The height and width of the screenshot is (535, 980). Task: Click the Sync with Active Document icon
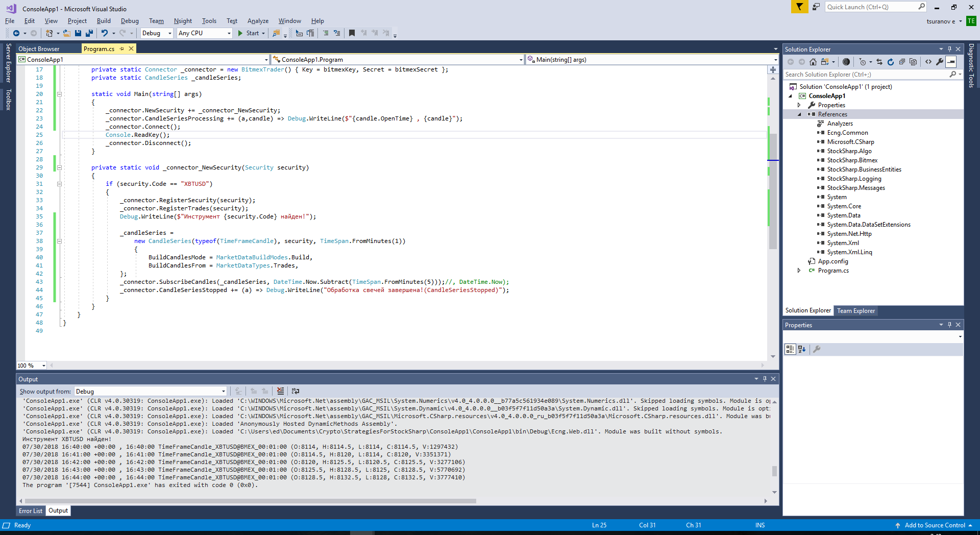(x=879, y=62)
